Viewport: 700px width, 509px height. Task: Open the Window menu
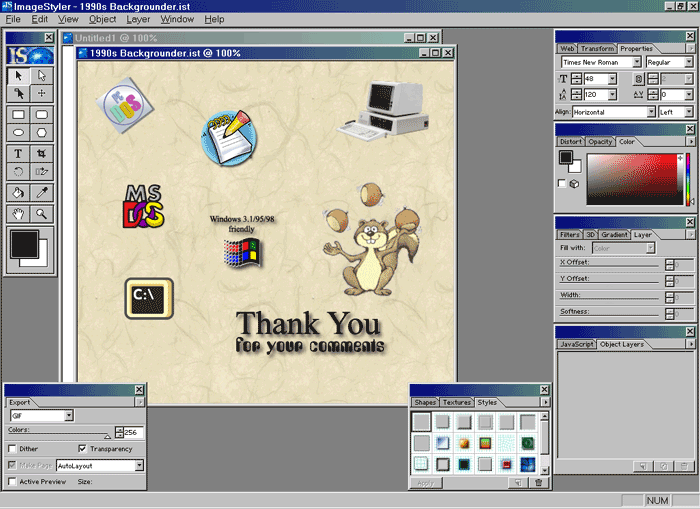(177, 19)
